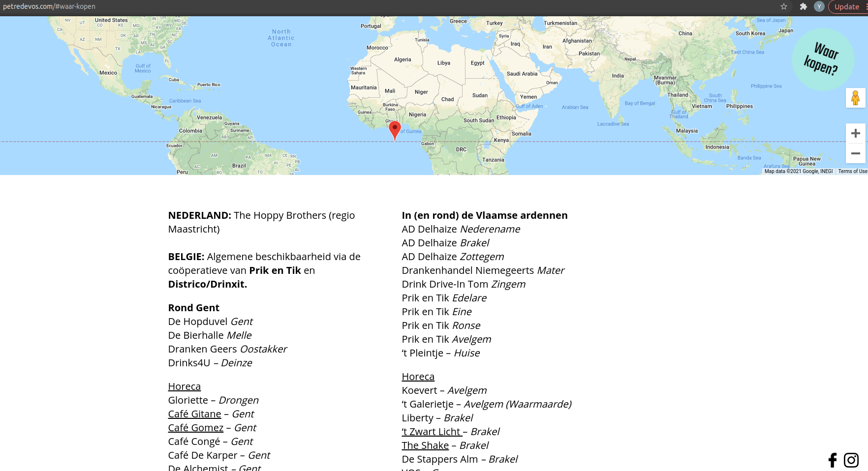The height and width of the screenshot is (471, 868).
Task: Open Street View pegman icon
Action: (856, 98)
